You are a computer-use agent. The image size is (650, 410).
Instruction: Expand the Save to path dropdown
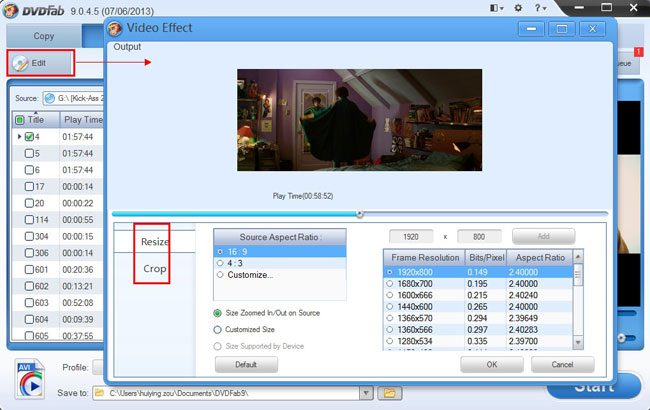coord(366,393)
